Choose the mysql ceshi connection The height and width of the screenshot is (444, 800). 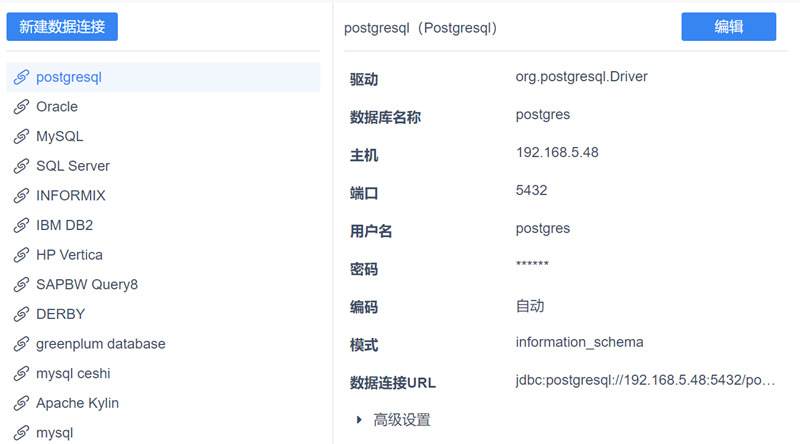(x=73, y=374)
